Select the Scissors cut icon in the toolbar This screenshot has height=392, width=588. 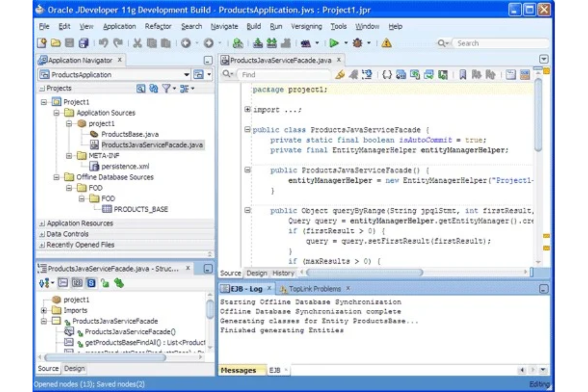[x=138, y=43]
